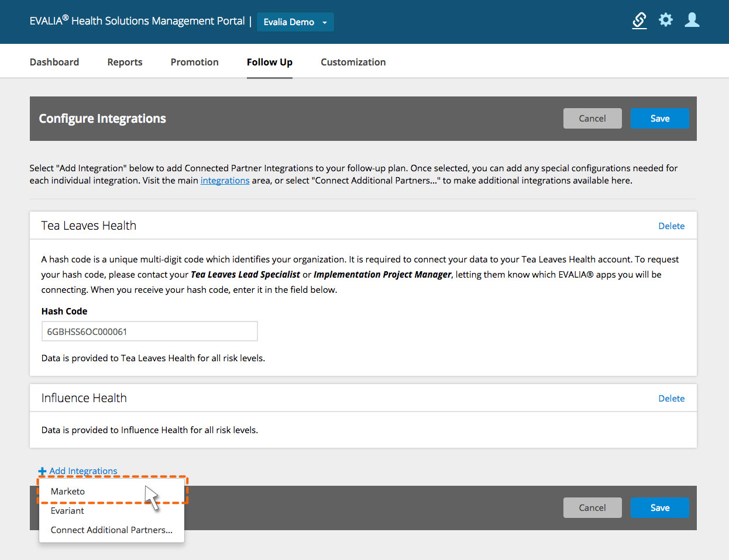The width and height of the screenshot is (729, 560).
Task: Open the integrations link icon in header
Action: coord(639,20)
